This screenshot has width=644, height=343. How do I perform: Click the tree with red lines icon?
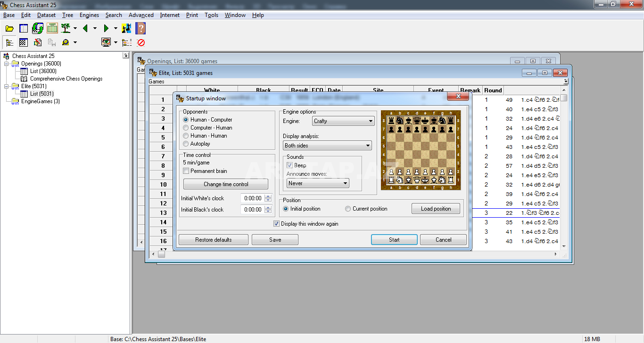pyautogui.click(x=126, y=42)
